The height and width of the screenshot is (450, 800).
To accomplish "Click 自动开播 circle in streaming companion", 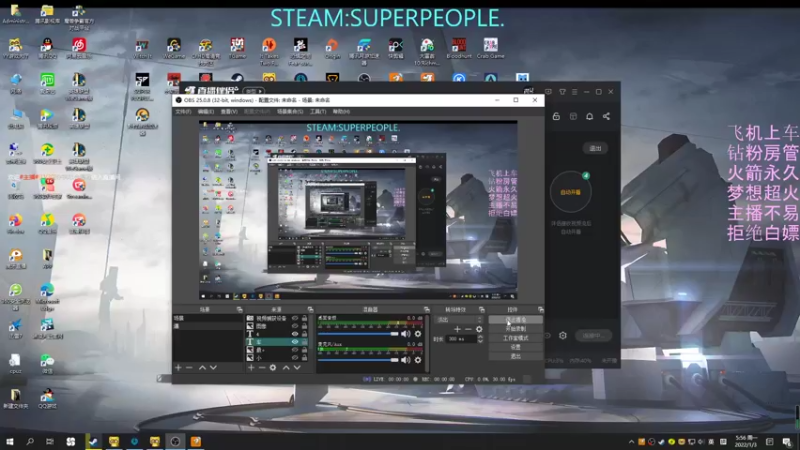I will tap(570, 192).
